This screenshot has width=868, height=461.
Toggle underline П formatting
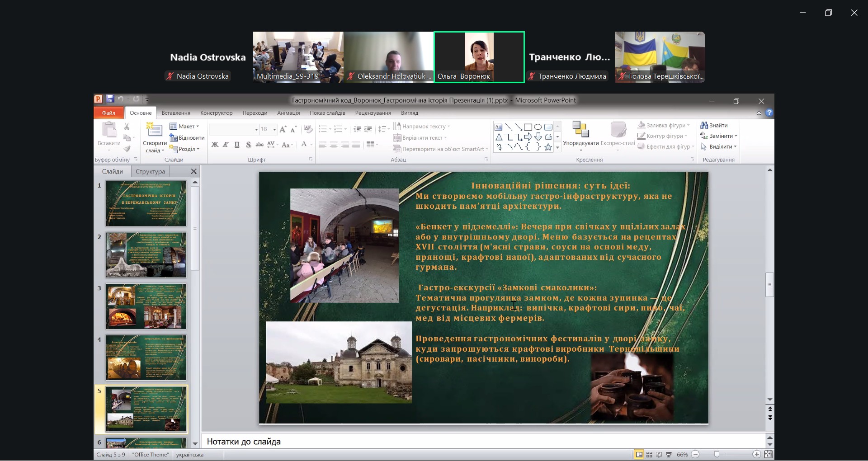(x=237, y=145)
